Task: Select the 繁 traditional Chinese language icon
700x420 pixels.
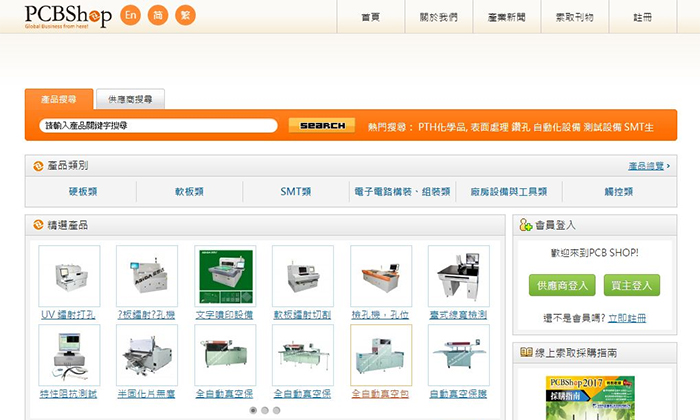Action: pyautogui.click(x=184, y=16)
